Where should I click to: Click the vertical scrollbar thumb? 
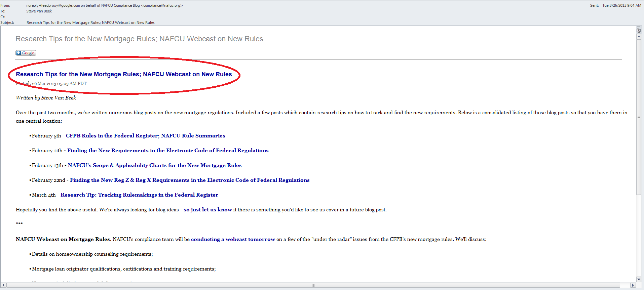click(639, 117)
